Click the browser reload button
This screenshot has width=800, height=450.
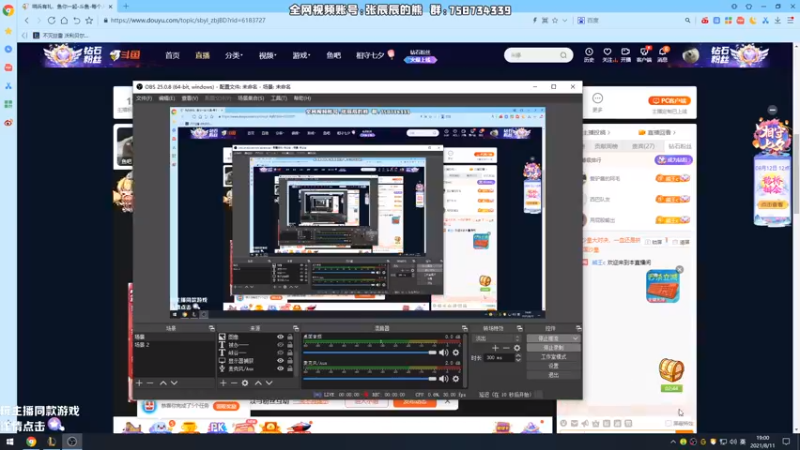[x=52, y=20]
